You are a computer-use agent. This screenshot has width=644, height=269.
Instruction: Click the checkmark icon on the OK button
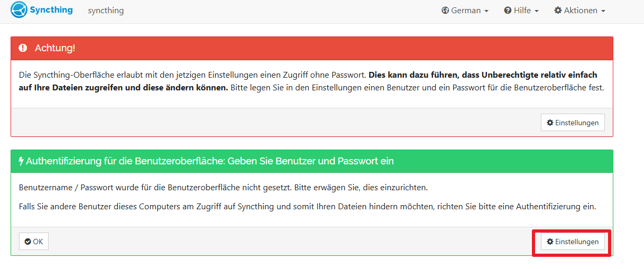(28, 242)
